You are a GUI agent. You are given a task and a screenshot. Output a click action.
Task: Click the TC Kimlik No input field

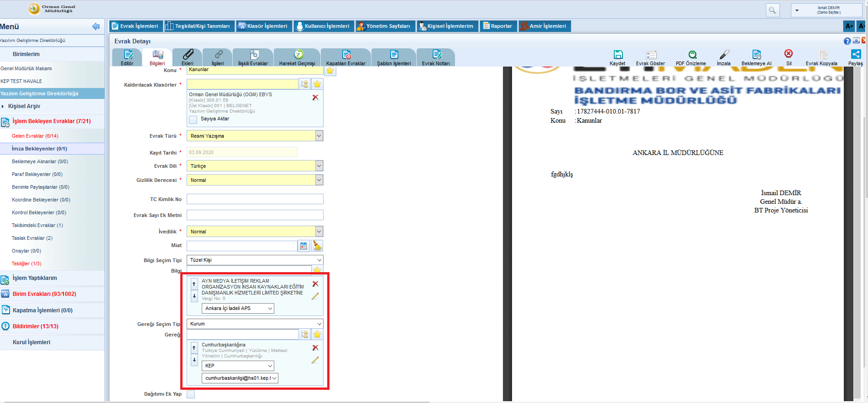(255, 199)
